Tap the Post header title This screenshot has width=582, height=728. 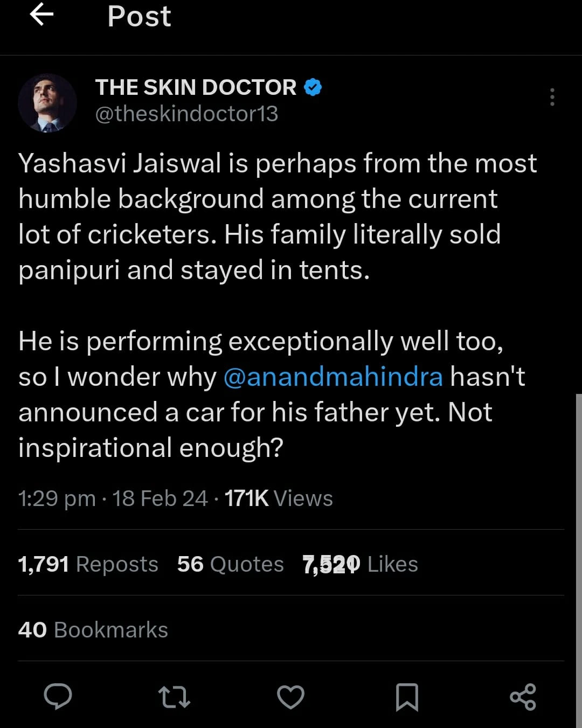click(x=139, y=16)
